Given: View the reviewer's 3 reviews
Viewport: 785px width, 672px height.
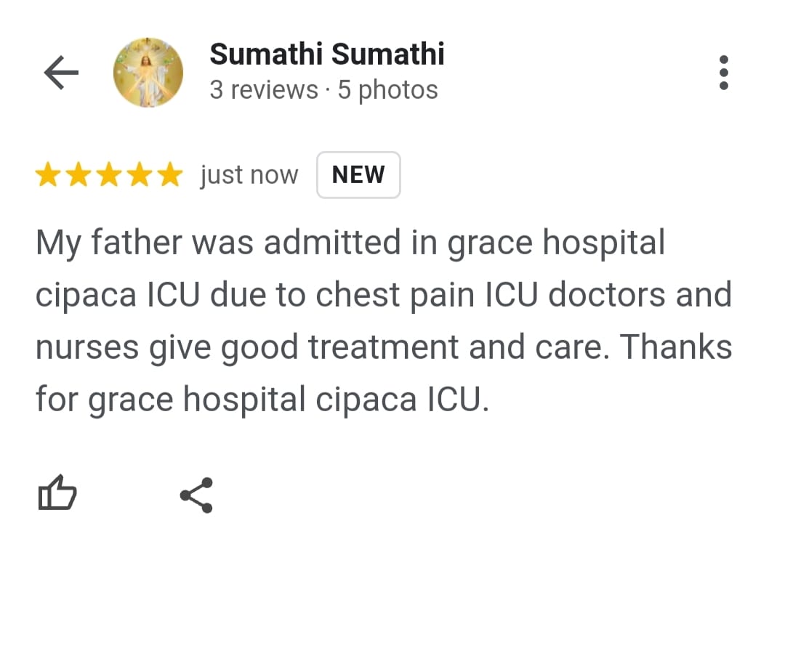Looking at the screenshot, I should [264, 90].
